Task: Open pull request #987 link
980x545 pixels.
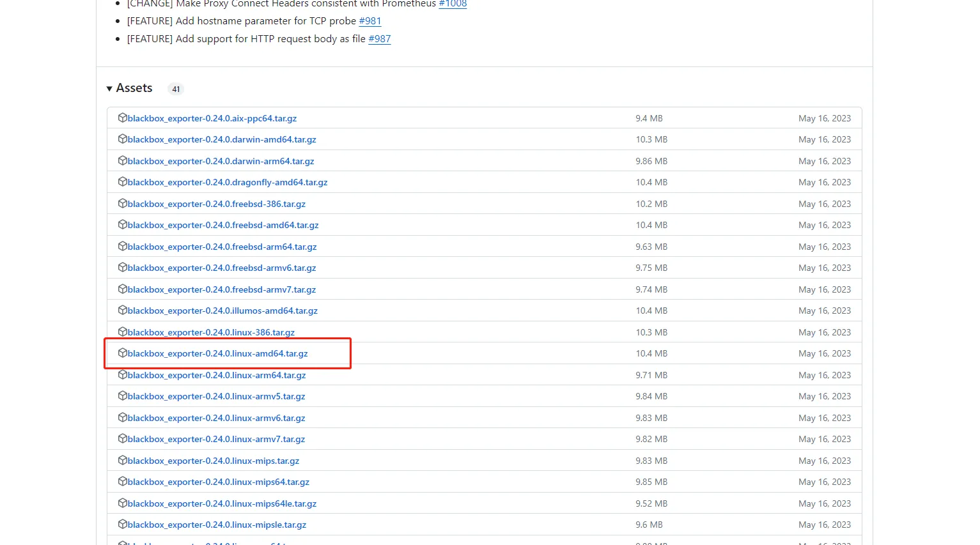Action: pyautogui.click(x=380, y=39)
